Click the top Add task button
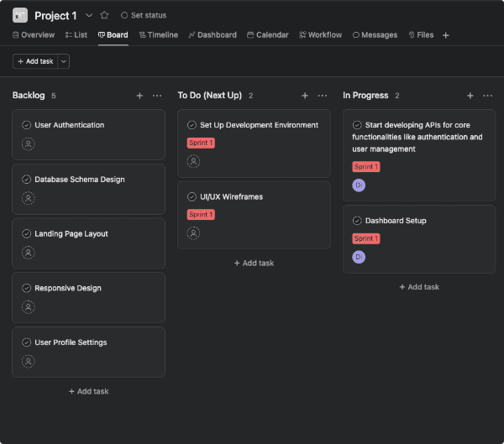 (x=35, y=61)
